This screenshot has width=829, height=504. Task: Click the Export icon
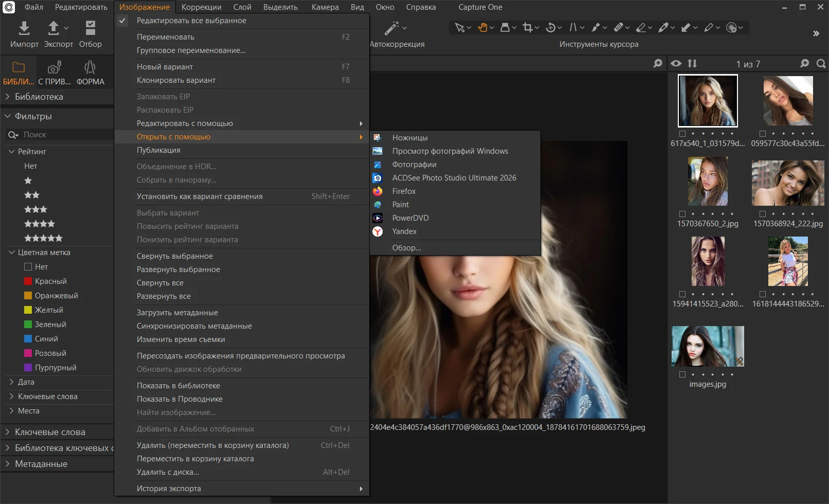[53, 28]
